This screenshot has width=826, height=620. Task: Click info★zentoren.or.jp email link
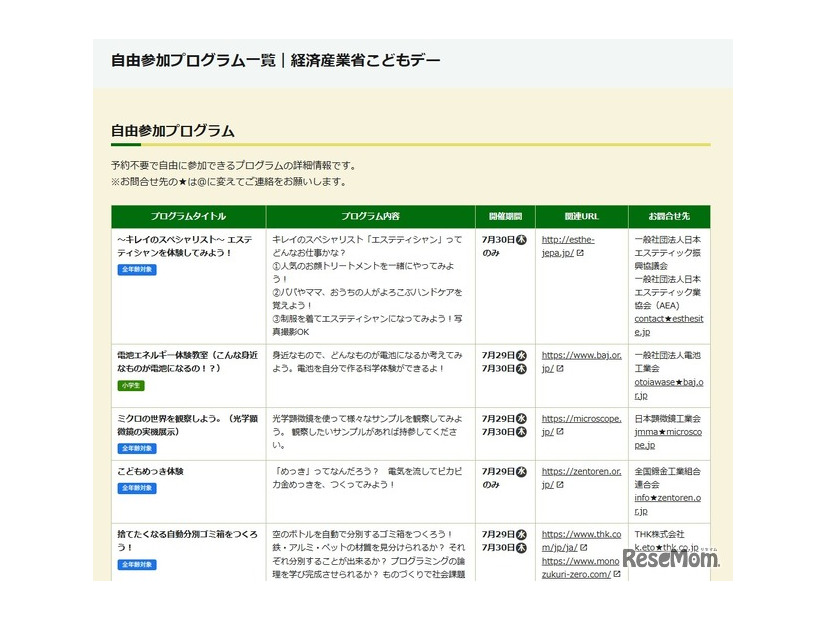(667, 504)
